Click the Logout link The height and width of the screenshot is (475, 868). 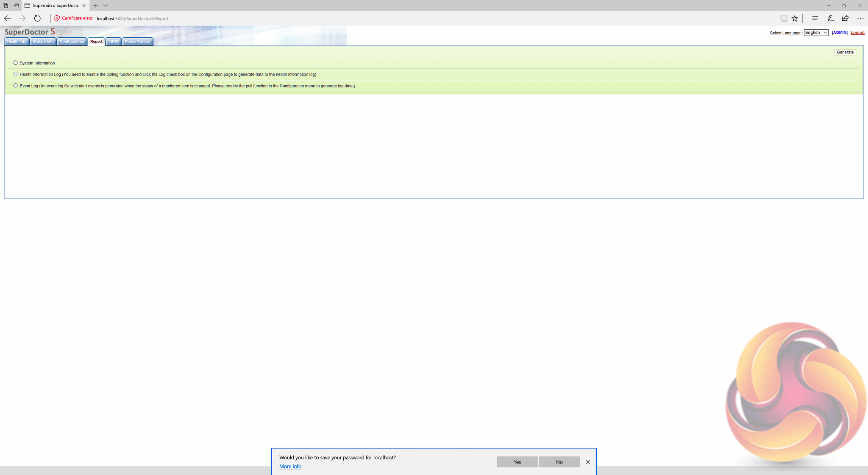857,33
